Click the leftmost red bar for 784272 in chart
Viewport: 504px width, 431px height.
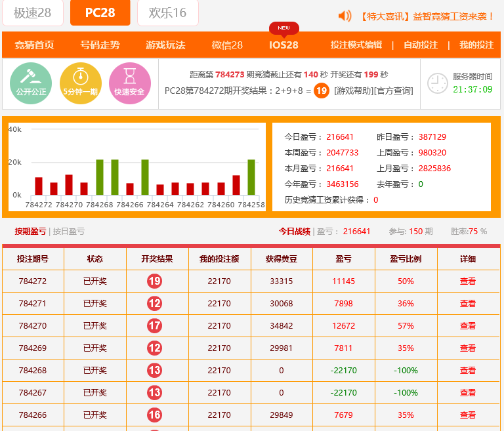point(39,186)
